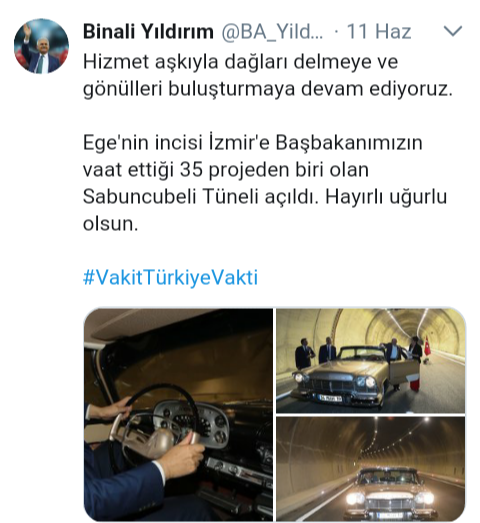The height and width of the screenshot is (523, 480).
Task: Follow the #VakitTürkiyeVakti hashtag
Action: pyautogui.click(x=170, y=278)
